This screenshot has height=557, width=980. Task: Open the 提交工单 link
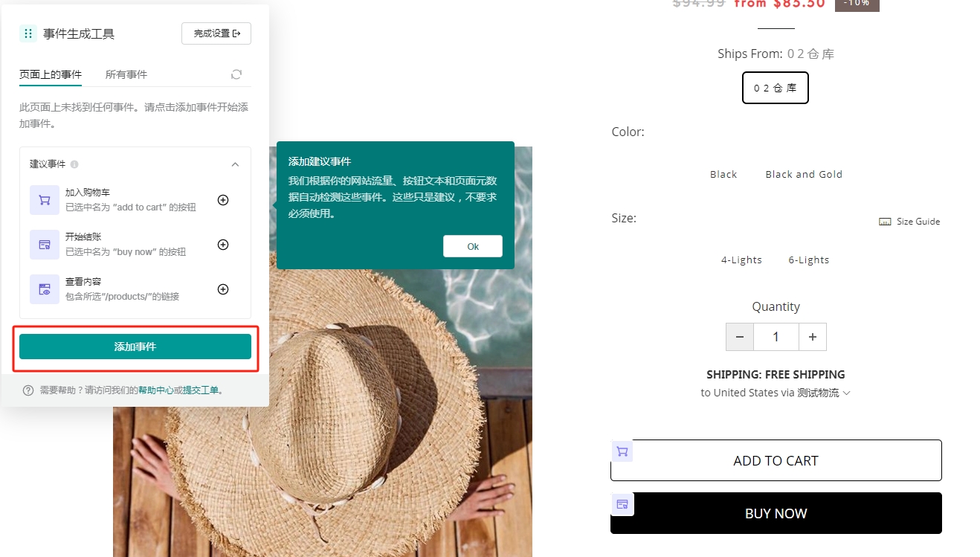pyautogui.click(x=201, y=390)
